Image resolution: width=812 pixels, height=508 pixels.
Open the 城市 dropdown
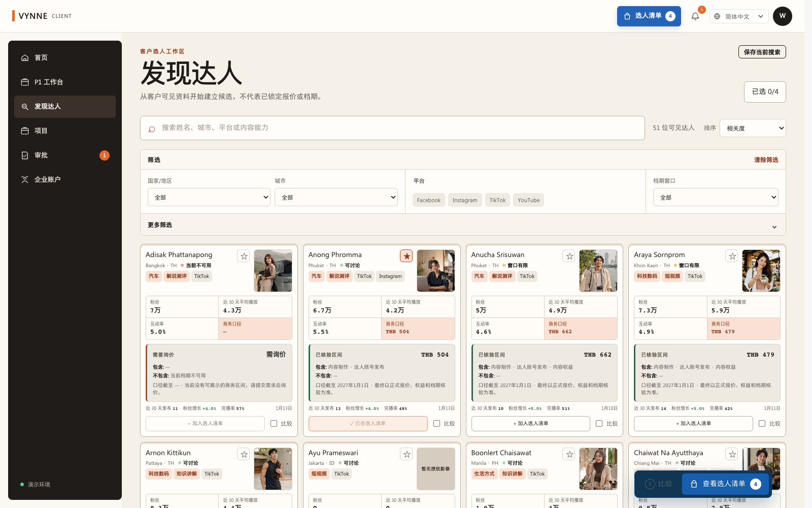(x=336, y=197)
